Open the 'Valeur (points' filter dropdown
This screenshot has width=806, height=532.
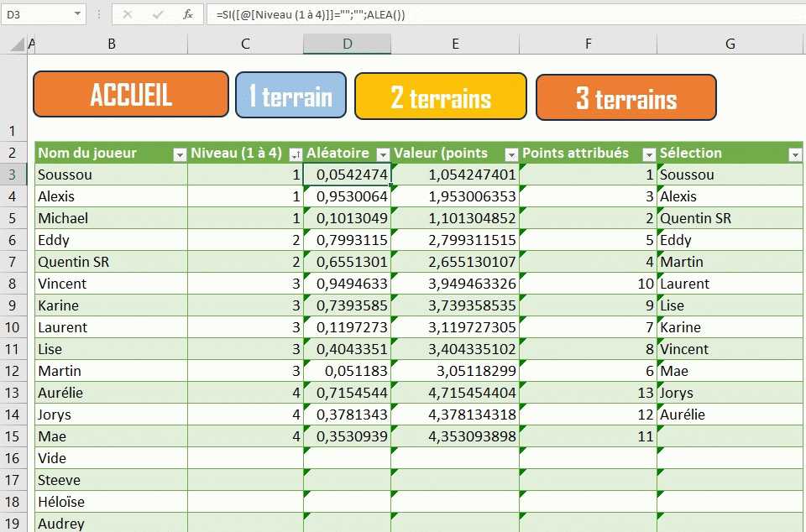click(511, 154)
